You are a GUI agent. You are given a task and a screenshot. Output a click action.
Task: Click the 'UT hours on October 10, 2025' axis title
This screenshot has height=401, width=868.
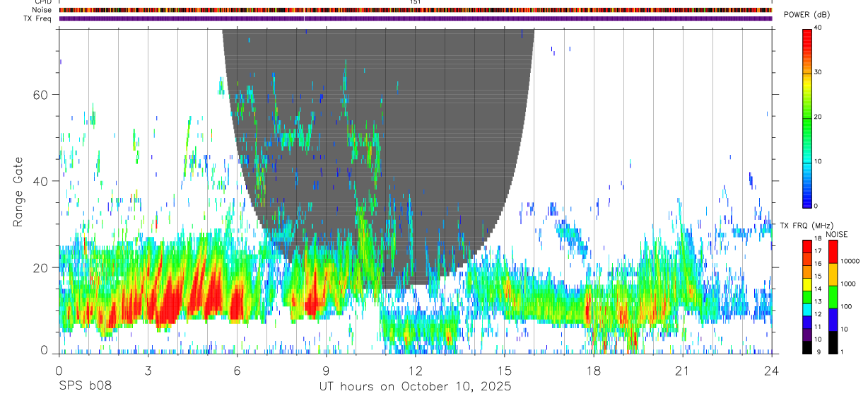415,386
